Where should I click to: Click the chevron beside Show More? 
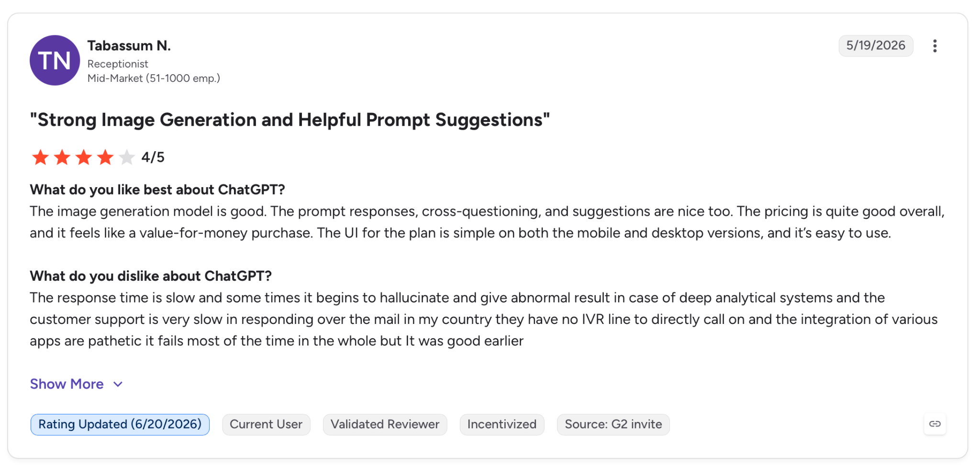[118, 384]
